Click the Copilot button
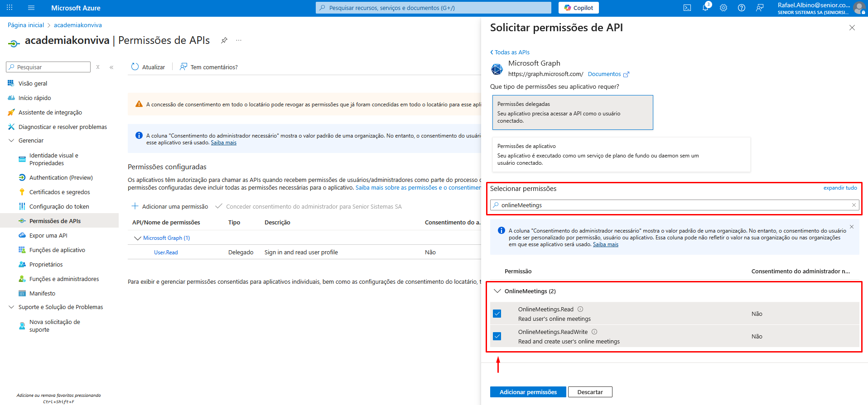The height and width of the screenshot is (405, 868). pos(579,8)
